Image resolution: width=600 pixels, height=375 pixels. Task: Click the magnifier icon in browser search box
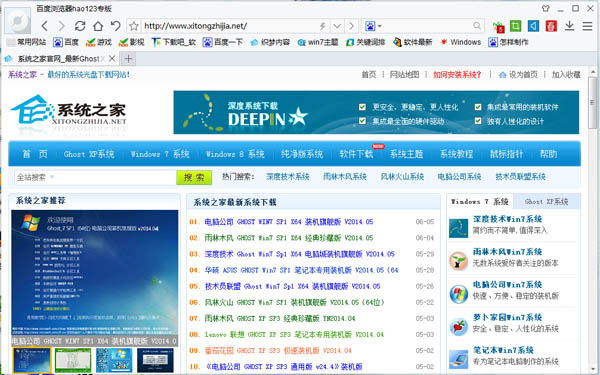tap(477, 26)
